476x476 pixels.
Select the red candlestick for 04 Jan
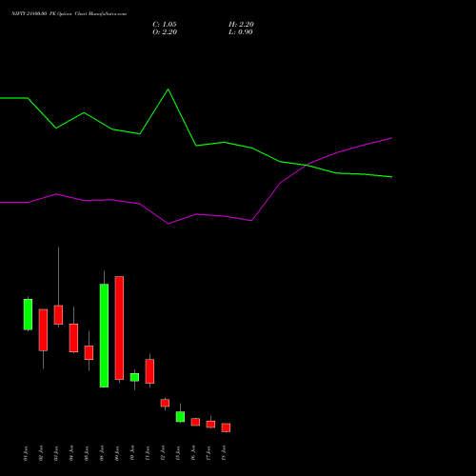click(73, 338)
